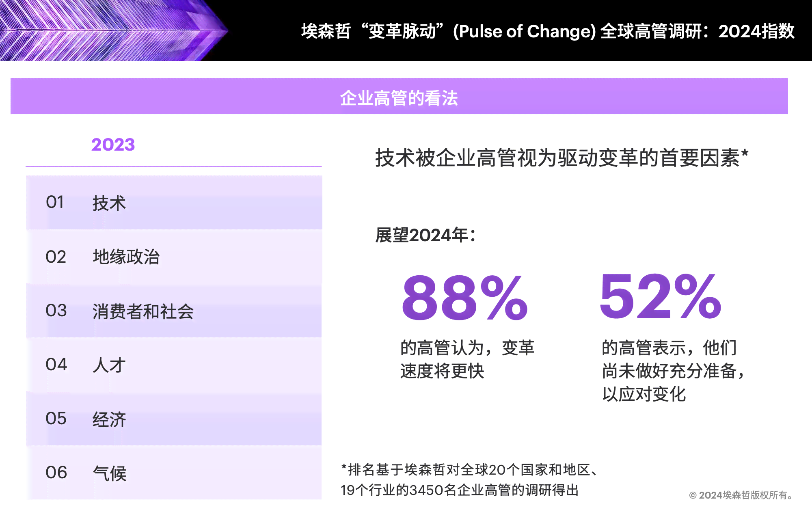The height and width of the screenshot is (514, 812).
Task: Click the purple chevron graphic in header
Action: pyautogui.click(x=114, y=30)
